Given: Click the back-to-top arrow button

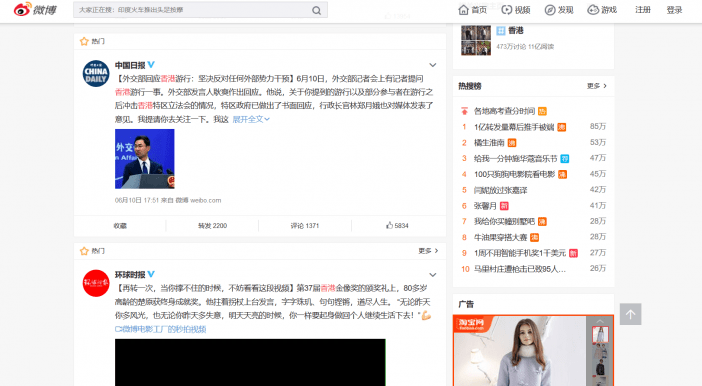Looking at the screenshot, I should 630,314.
